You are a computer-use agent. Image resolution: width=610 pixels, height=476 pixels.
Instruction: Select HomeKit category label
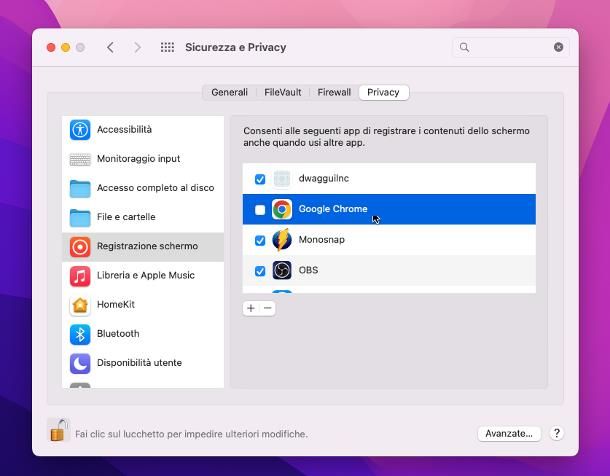116,304
